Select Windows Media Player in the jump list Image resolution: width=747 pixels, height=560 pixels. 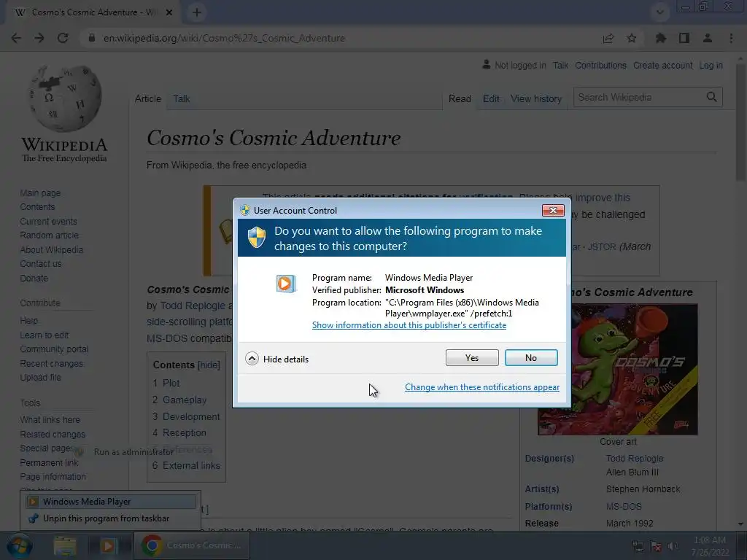click(x=109, y=502)
